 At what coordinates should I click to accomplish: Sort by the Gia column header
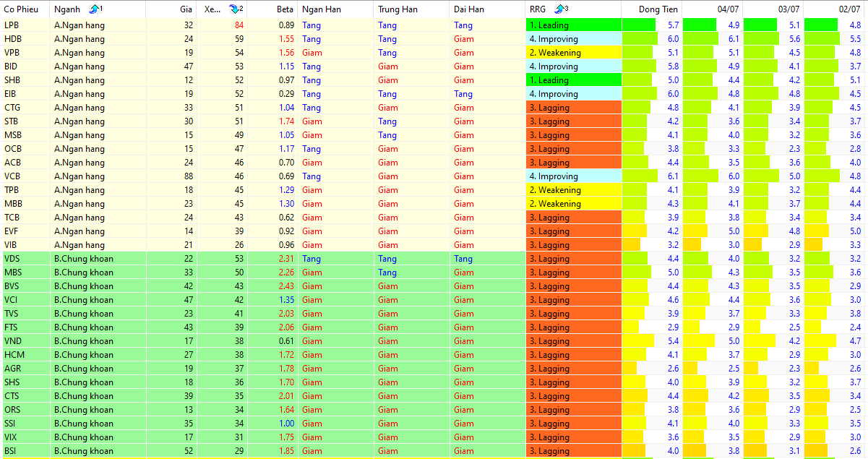171,9
